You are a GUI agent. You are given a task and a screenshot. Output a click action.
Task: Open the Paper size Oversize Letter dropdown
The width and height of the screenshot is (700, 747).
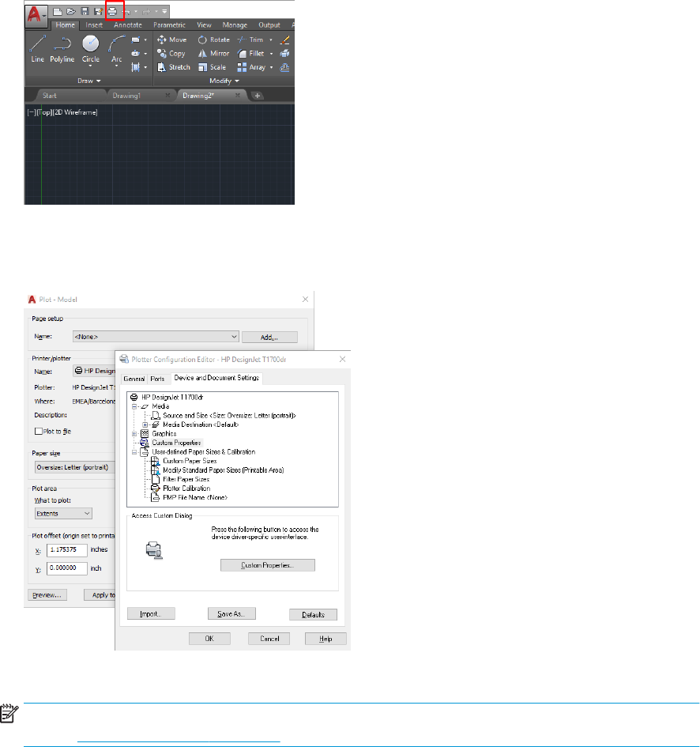tap(75, 467)
